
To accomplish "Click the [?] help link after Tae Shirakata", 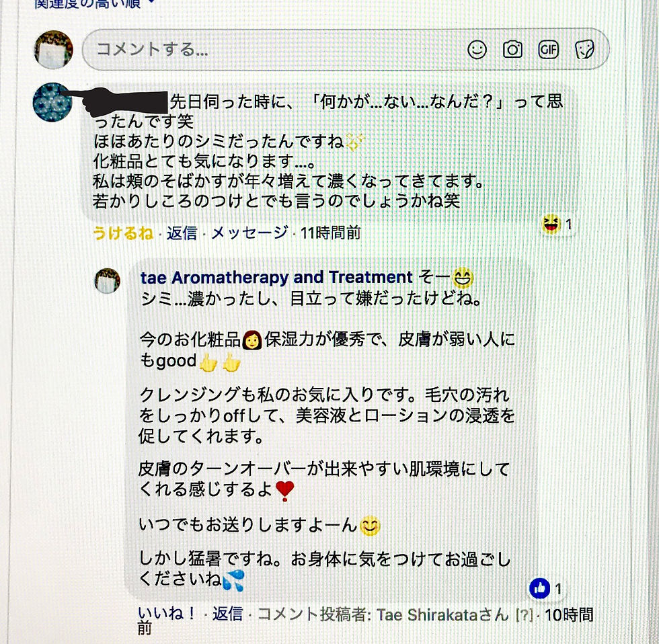I will (524, 615).
